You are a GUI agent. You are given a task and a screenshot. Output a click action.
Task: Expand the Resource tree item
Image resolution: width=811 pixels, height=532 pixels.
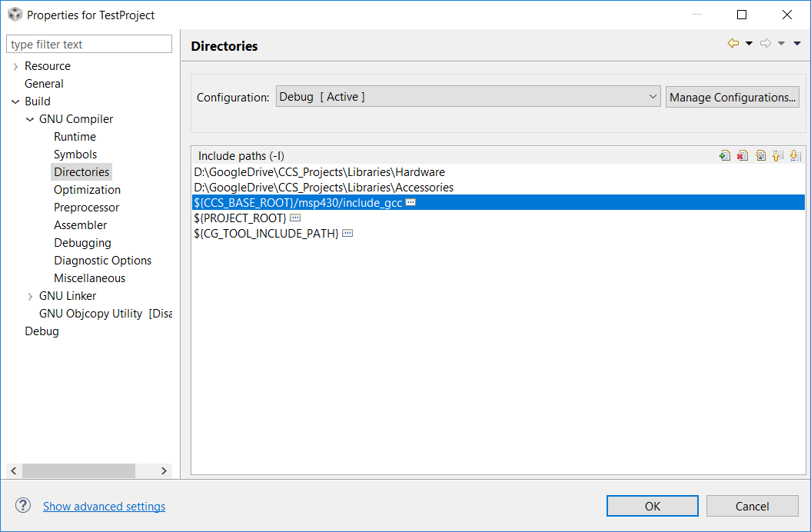click(15, 65)
